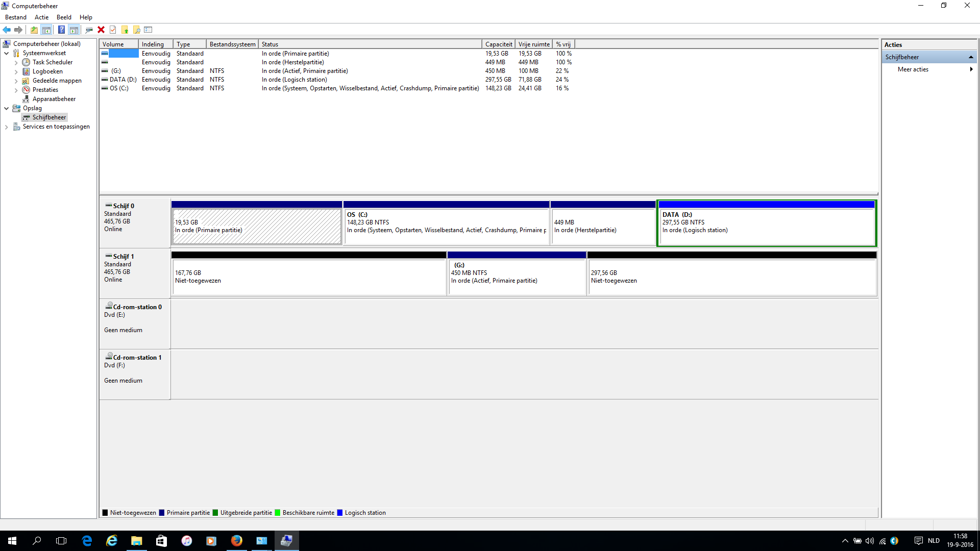The image size is (980, 551).
Task: Click the folder with magnifier icon
Action: (136, 30)
